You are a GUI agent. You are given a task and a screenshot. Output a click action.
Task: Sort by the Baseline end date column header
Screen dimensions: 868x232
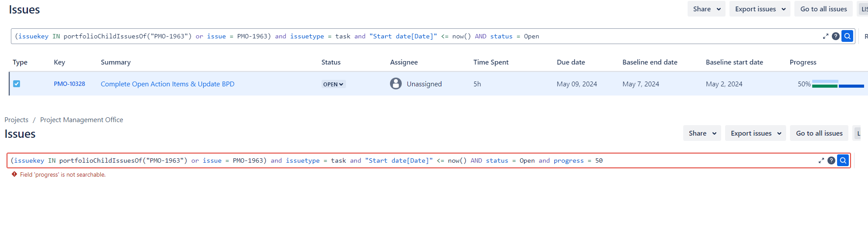click(x=650, y=62)
